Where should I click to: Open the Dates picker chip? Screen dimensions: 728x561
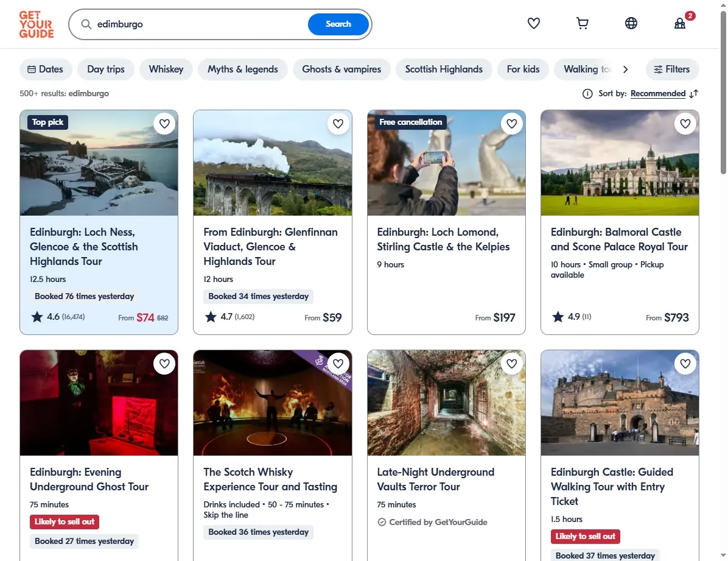pyautogui.click(x=46, y=69)
